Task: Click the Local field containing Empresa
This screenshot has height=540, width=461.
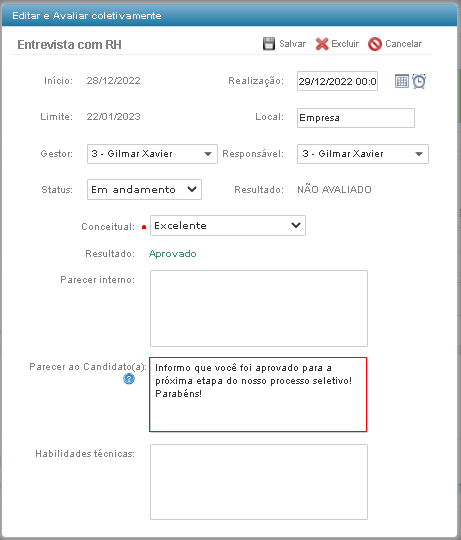Action: (x=356, y=118)
